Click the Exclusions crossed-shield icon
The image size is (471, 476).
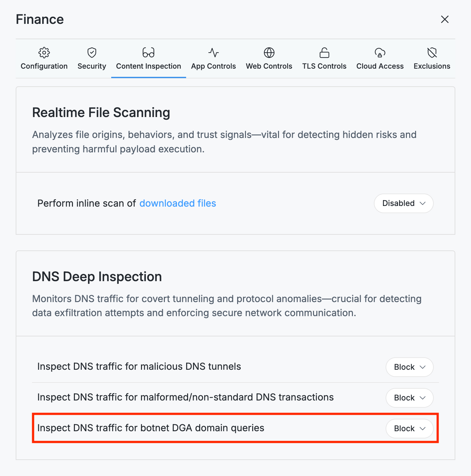pos(432,52)
